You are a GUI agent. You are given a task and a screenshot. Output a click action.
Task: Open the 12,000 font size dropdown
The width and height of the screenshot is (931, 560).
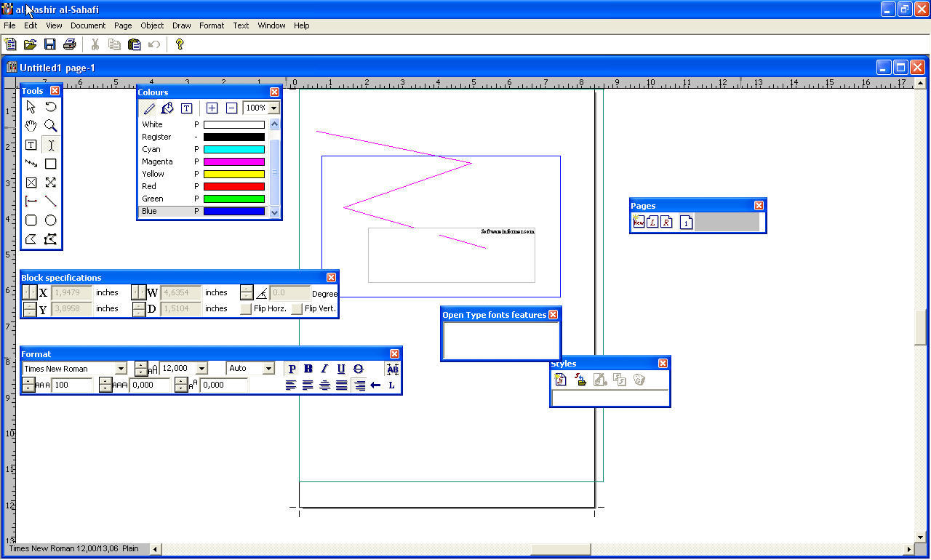tap(201, 369)
